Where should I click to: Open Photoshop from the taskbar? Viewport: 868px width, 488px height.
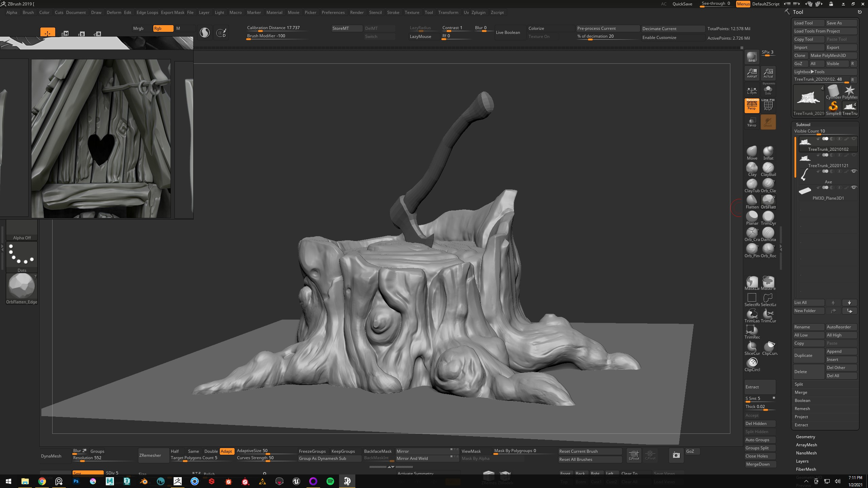pyautogui.click(x=76, y=481)
